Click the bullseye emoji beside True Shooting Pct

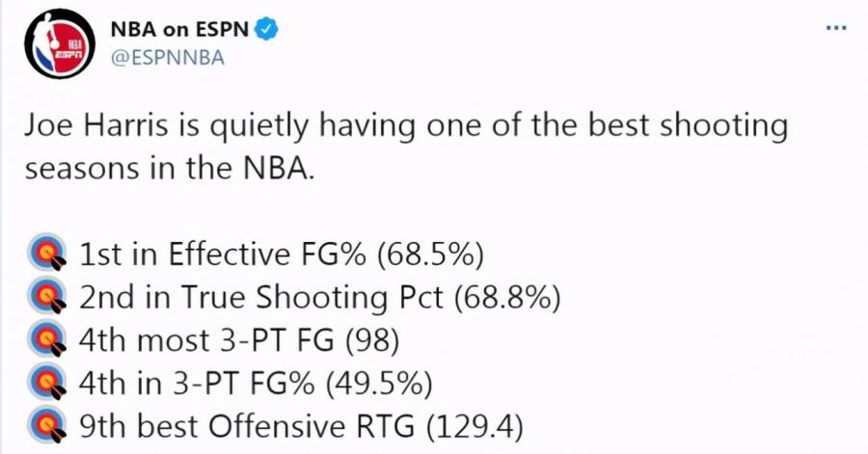[47, 296]
